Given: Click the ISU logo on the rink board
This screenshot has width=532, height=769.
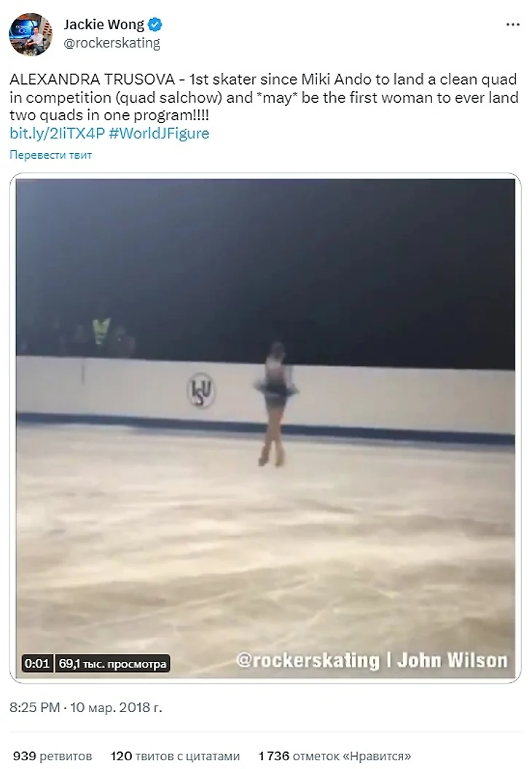Looking at the screenshot, I should click(200, 391).
